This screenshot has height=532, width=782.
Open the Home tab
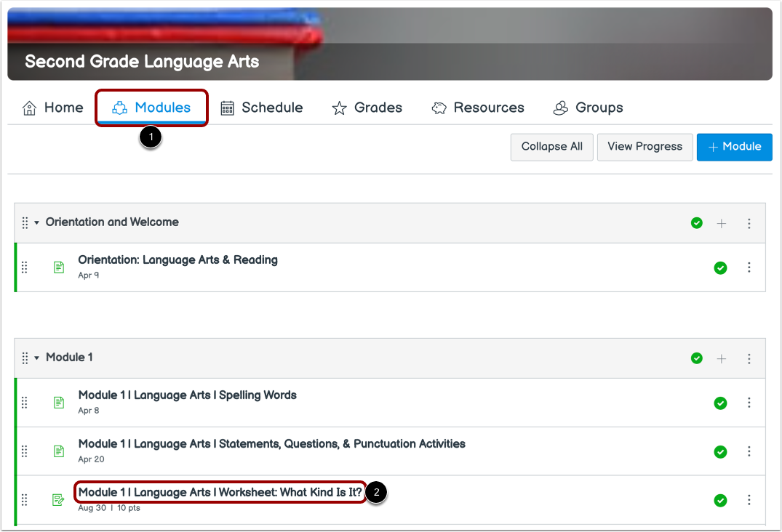tap(52, 108)
